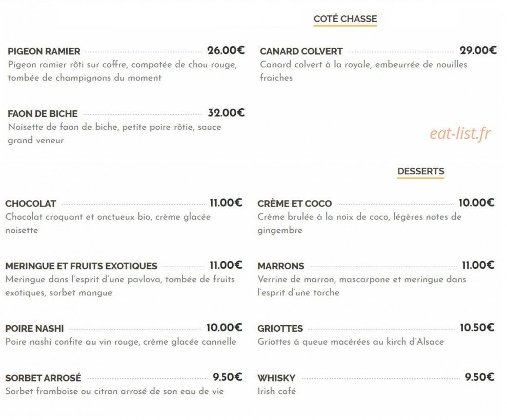Click MERINGUE ET FRUITS EXOTIQUES title

[x=81, y=266]
